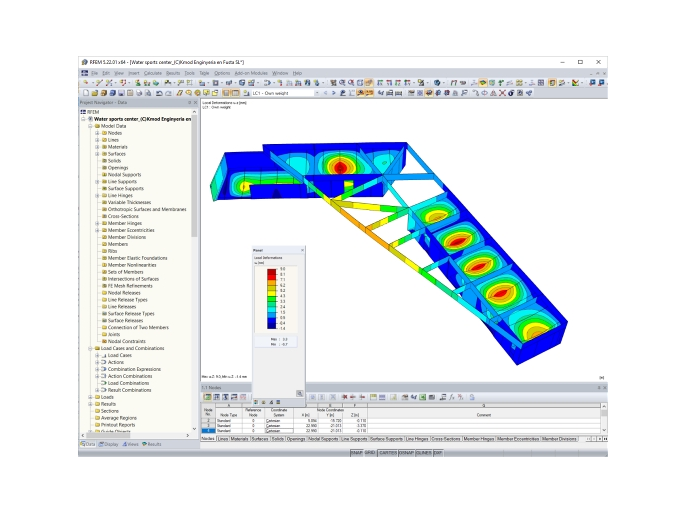The width and height of the screenshot is (686, 514).
Task: Collapse Load Cases and Combinations folder
Action: pos(90,348)
